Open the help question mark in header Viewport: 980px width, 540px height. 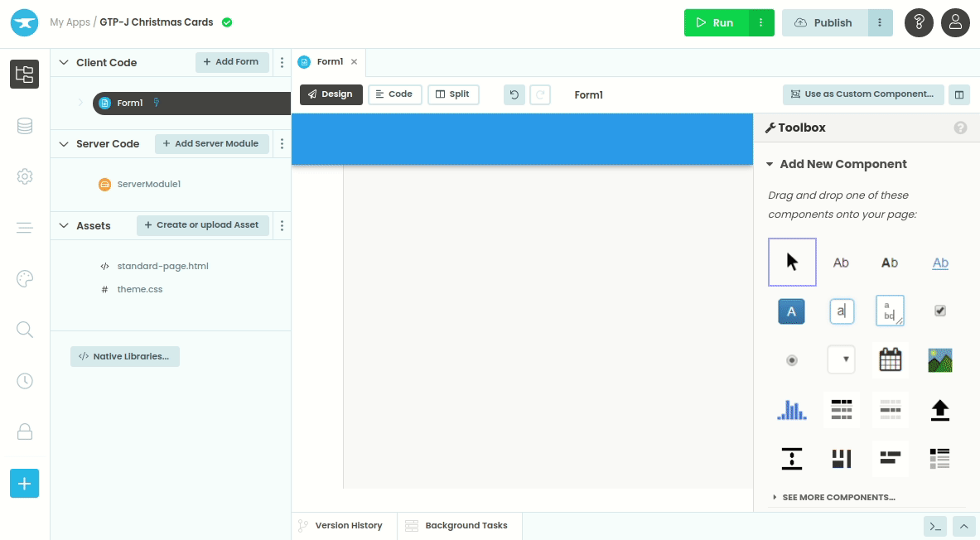pos(919,23)
